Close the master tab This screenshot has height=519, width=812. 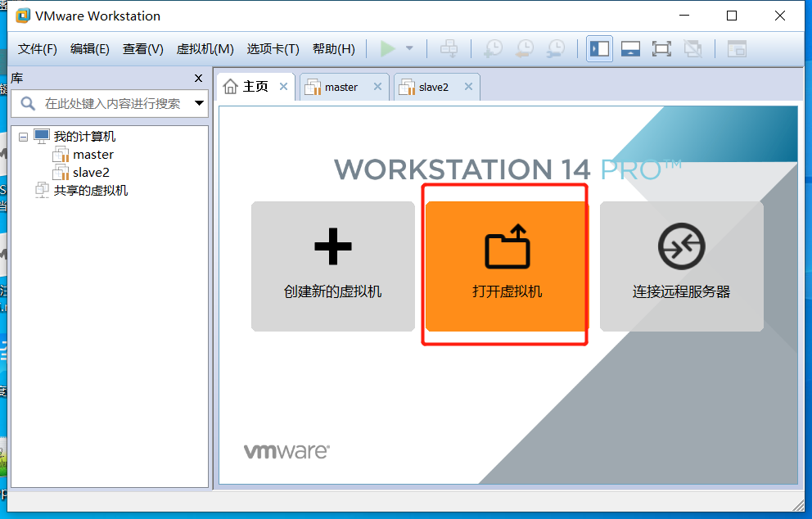(x=377, y=87)
